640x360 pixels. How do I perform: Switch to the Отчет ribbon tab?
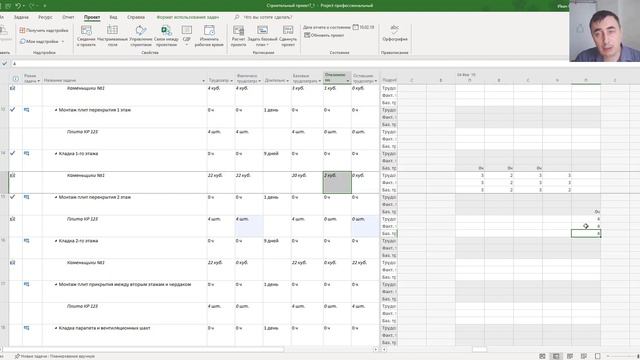[68, 17]
